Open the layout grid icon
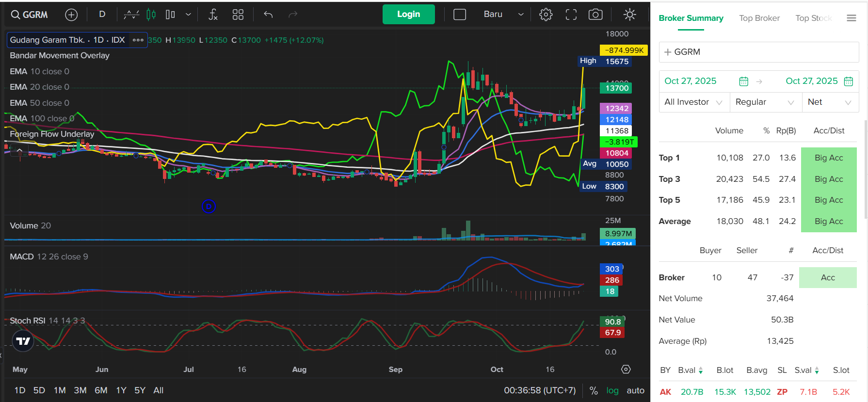Viewport: 868px width, 402px height. pyautogui.click(x=238, y=15)
